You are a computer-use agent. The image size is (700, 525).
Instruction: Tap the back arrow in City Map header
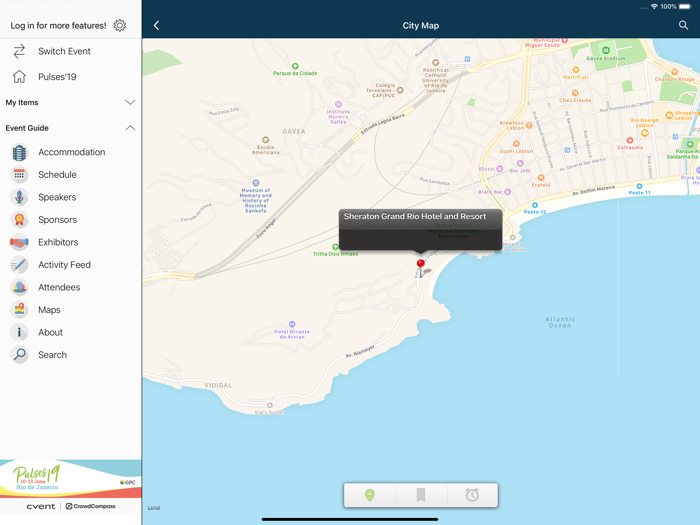(157, 26)
